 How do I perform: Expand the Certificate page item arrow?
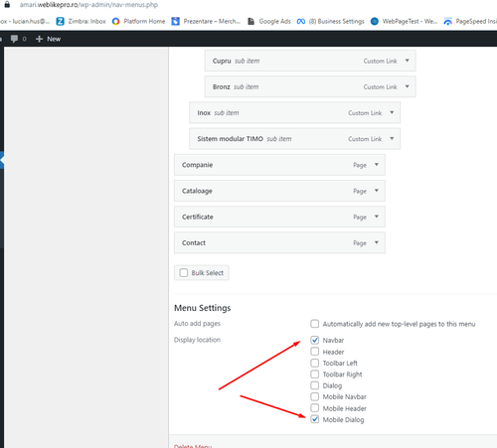[377, 217]
